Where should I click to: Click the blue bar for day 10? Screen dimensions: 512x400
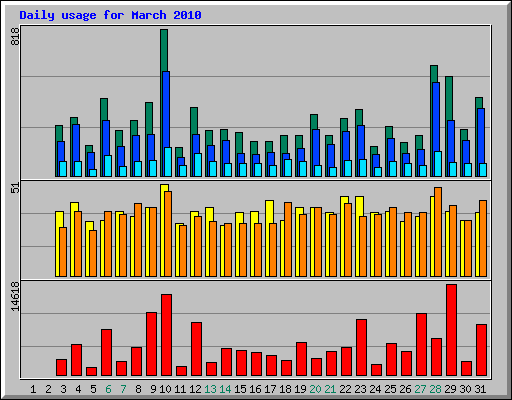pyautogui.click(x=166, y=109)
